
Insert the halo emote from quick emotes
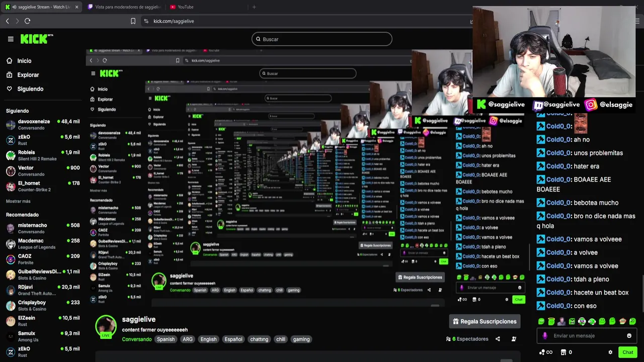551,321
